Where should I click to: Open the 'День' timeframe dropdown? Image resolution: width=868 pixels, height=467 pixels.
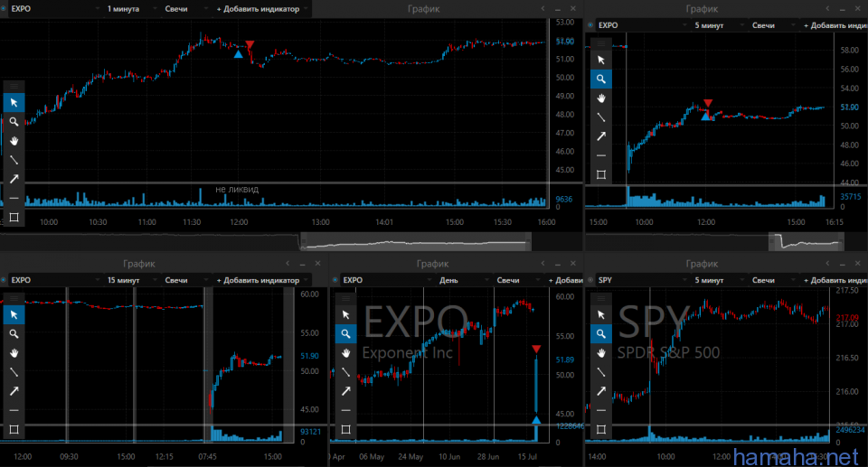click(463, 280)
